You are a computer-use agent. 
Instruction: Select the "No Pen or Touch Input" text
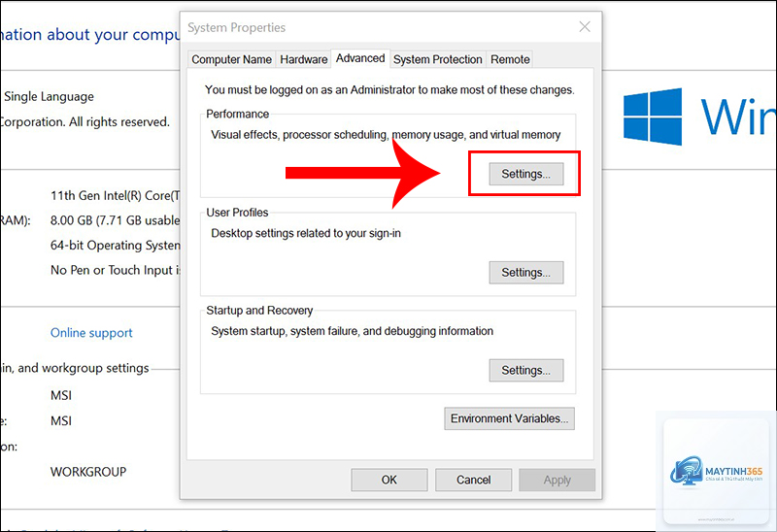click(112, 270)
